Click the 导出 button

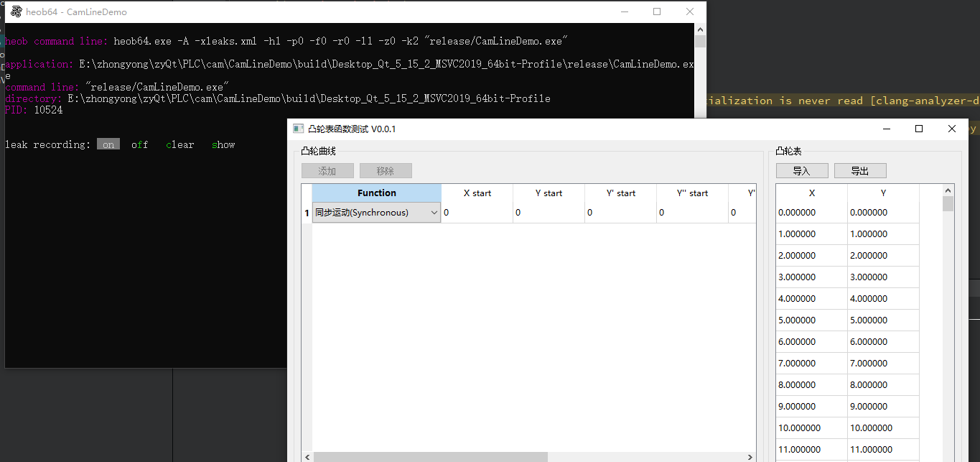pyautogui.click(x=860, y=171)
